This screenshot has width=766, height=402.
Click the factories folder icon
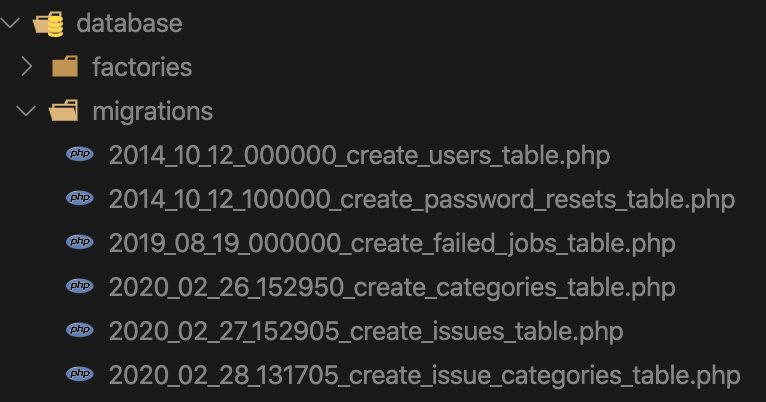(x=65, y=66)
